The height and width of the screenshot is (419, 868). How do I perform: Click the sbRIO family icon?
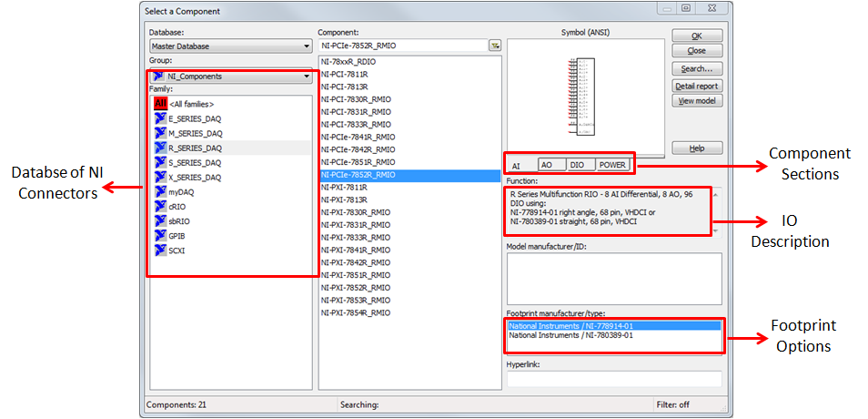[x=161, y=221]
